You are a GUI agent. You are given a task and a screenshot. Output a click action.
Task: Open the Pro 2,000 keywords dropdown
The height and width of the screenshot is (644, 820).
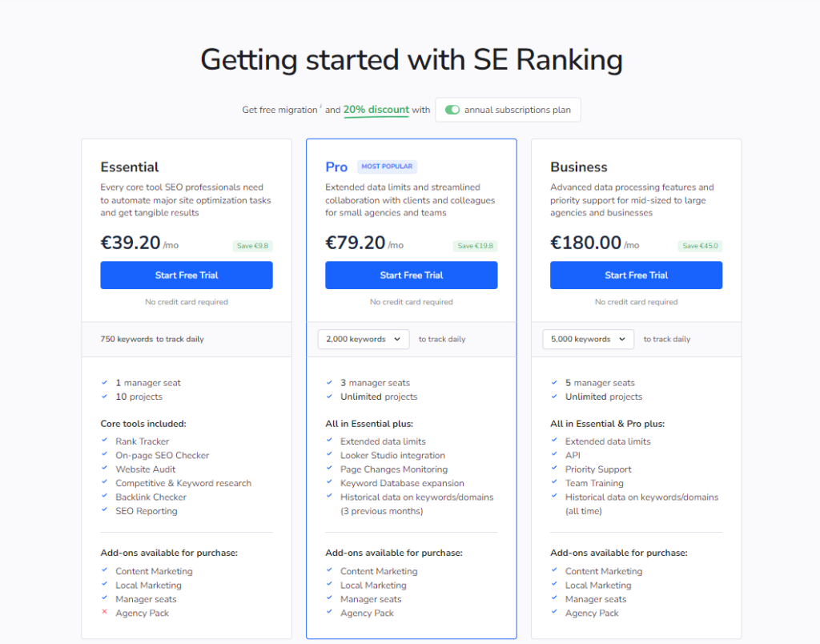coord(364,339)
